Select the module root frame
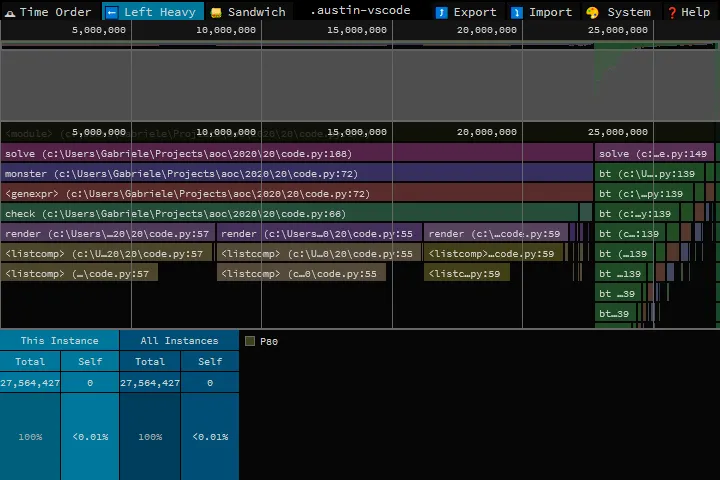Screen dimensions: 720x480 click(358, 134)
